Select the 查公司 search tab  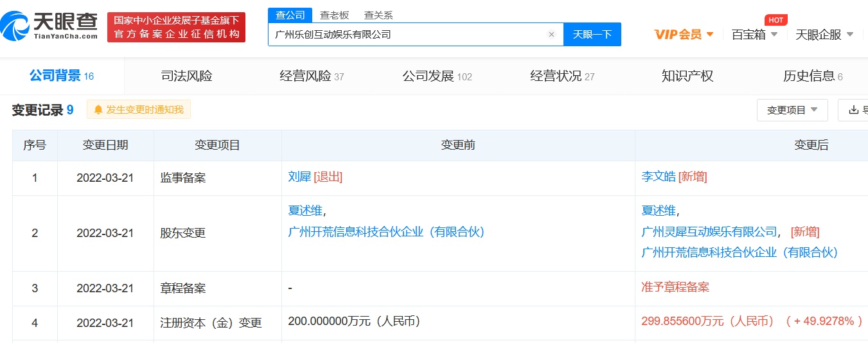click(x=290, y=15)
